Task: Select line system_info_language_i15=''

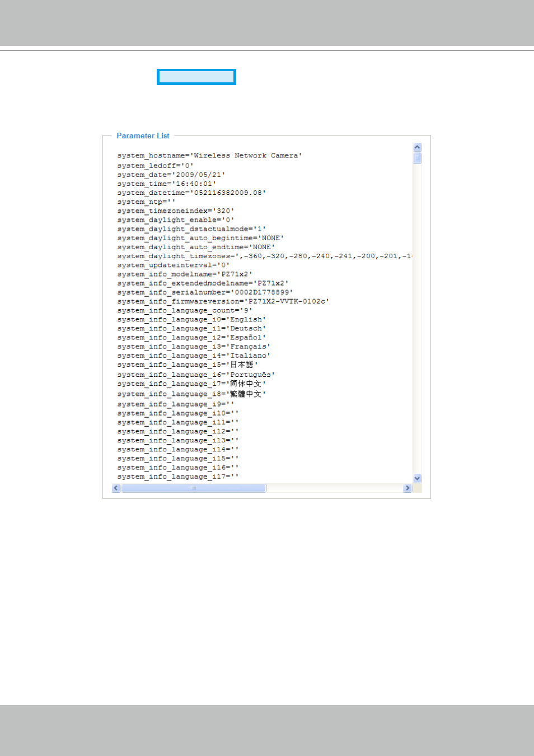Action: (178, 458)
